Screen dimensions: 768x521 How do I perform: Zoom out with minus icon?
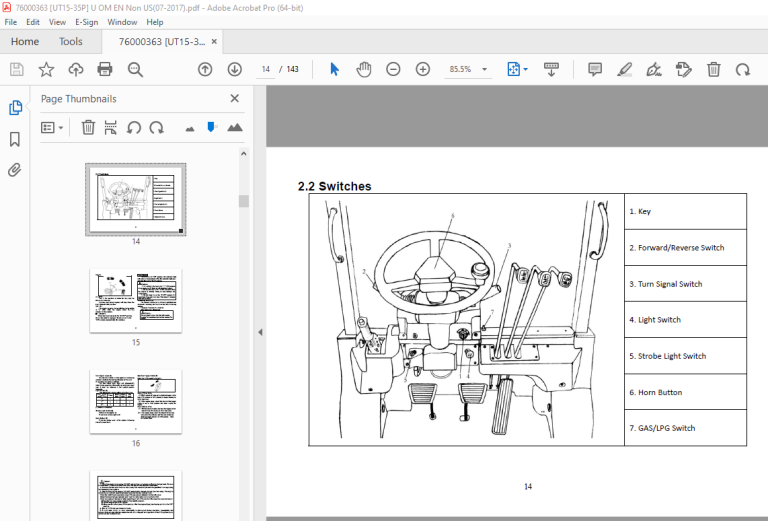[x=393, y=70]
